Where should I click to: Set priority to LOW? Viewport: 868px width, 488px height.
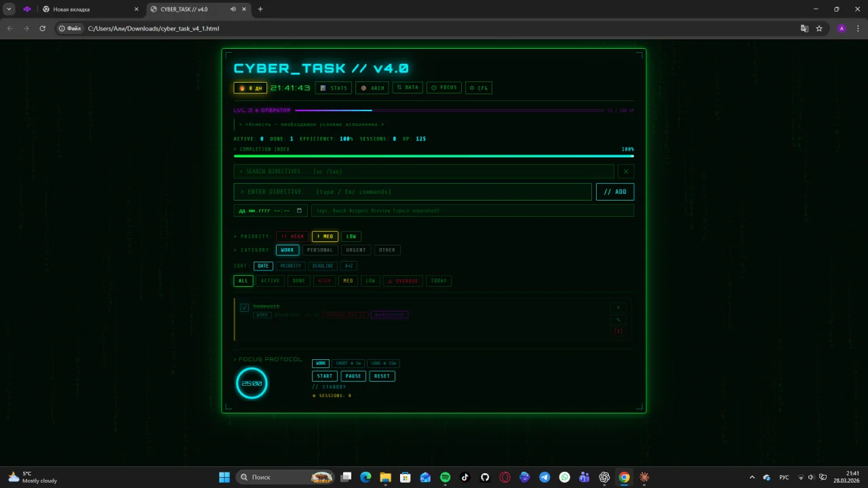click(351, 237)
